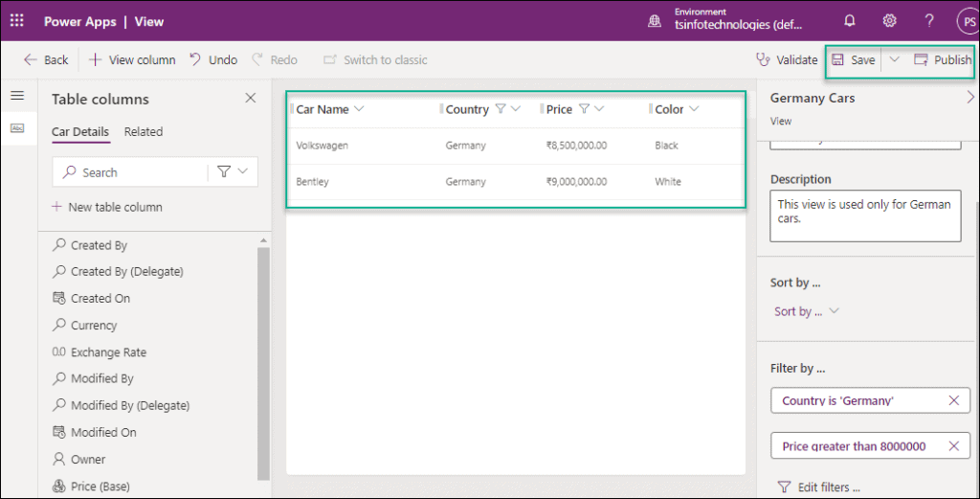Open the help question mark

(x=929, y=21)
